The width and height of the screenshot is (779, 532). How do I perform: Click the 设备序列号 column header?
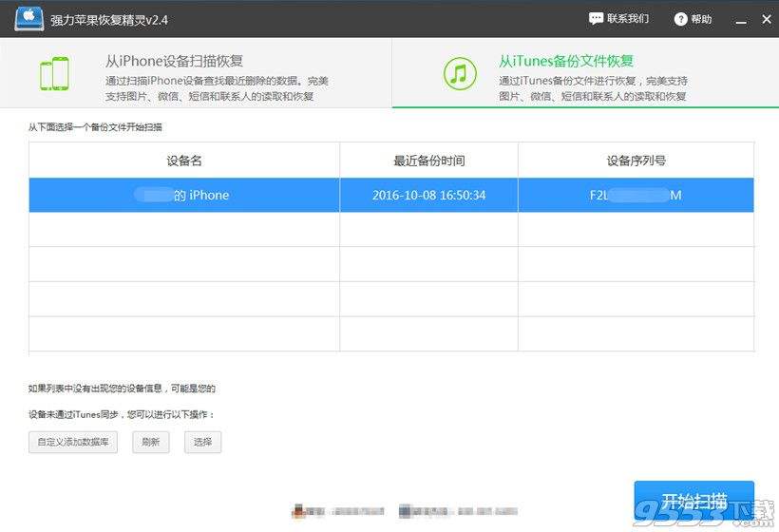tap(636, 161)
